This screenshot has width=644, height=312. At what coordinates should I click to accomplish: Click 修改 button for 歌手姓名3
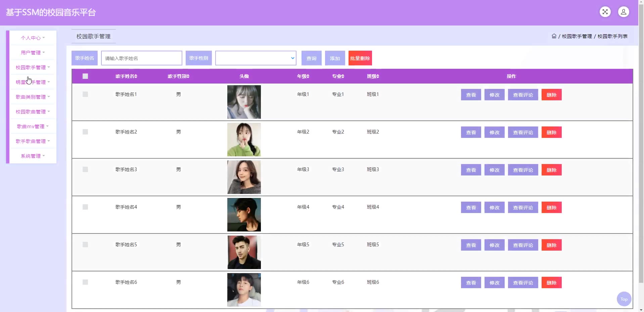[495, 170]
